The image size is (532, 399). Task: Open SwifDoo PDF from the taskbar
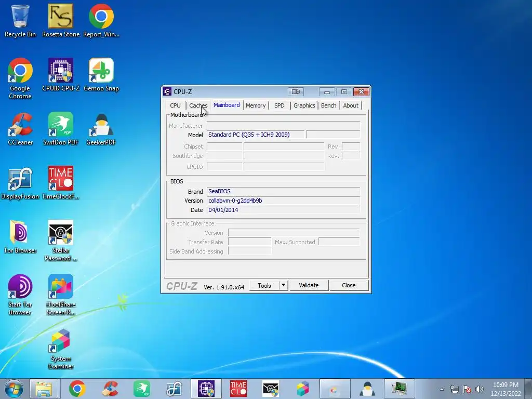click(142, 389)
